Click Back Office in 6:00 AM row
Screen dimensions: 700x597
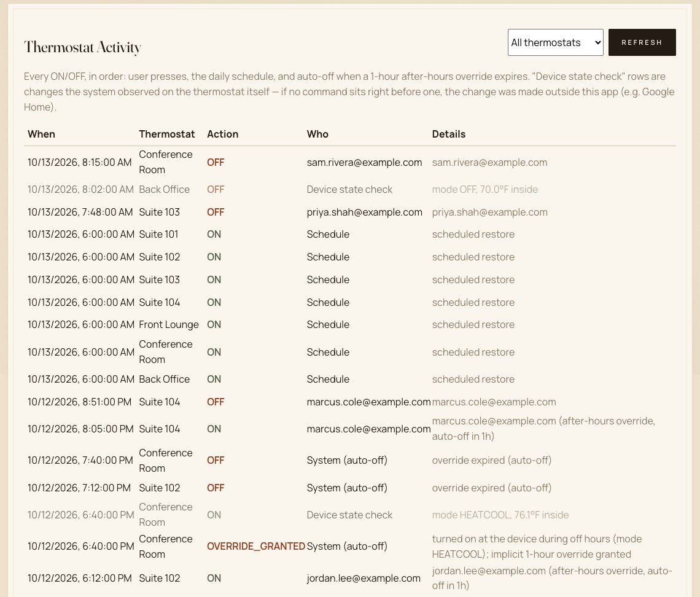pos(165,379)
